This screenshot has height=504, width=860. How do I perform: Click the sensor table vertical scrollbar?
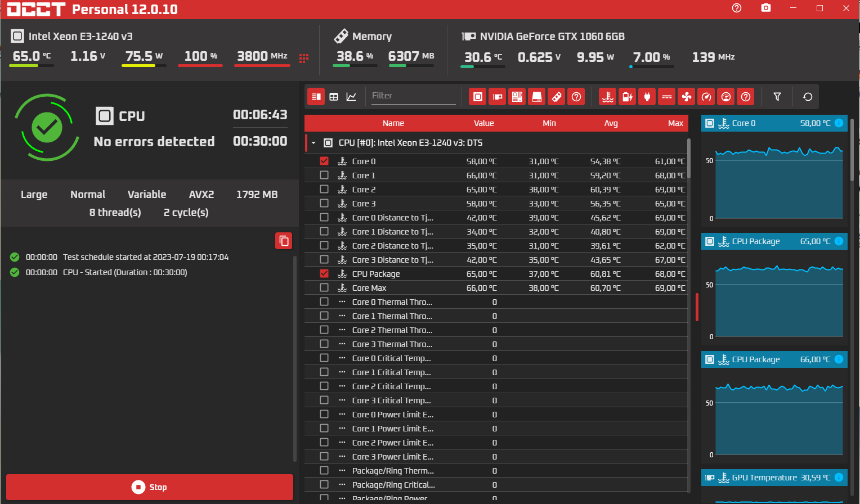[x=689, y=159]
